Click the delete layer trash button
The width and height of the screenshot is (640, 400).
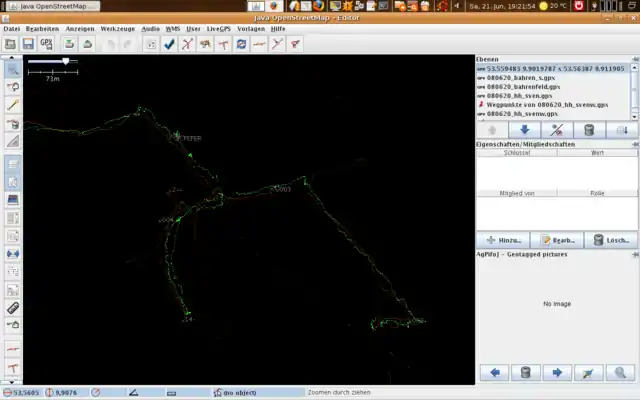click(589, 130)
